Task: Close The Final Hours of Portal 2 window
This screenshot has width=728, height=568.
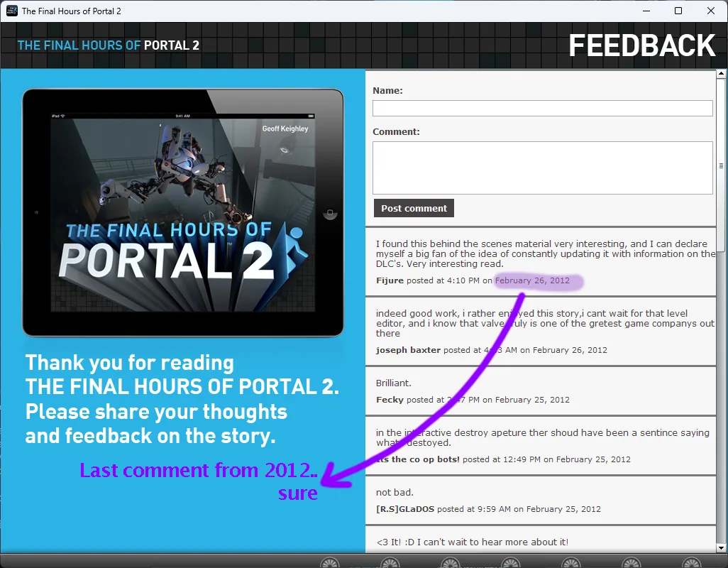Action: (x=711, y=11)
